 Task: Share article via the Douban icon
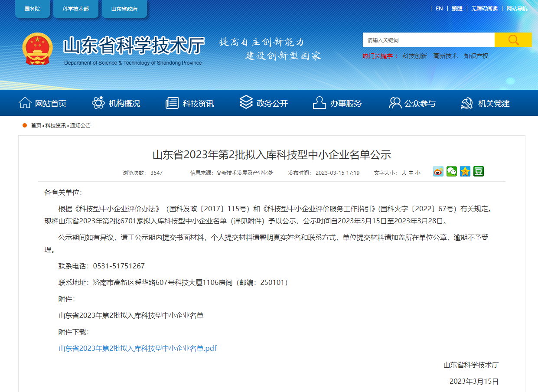478,171
